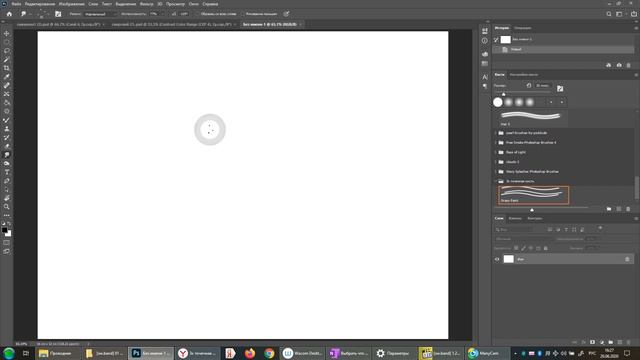Image resolution: width=640 pixels, height=360 pixels.
Task: Switch to the Настройки кисти tab
Action: (524, 75)
